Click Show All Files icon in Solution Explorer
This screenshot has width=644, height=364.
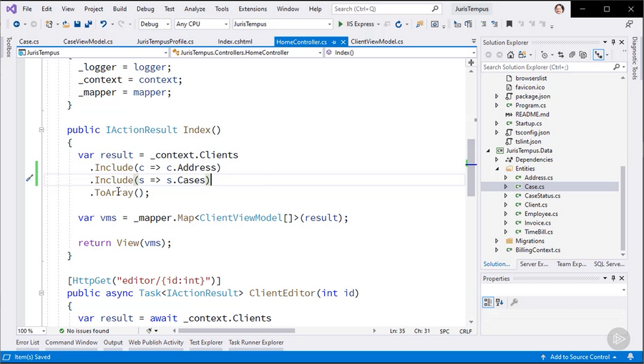click(x=582, y=55)
